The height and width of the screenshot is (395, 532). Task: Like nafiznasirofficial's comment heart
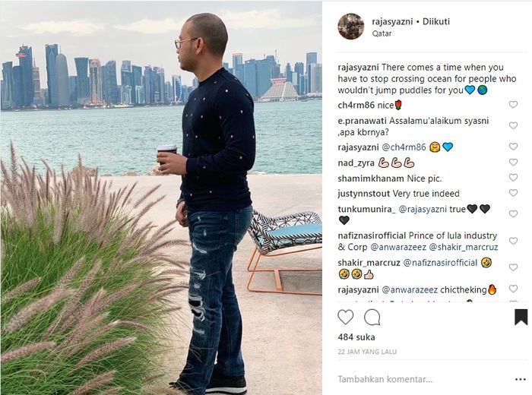click(x=513, y=241)
